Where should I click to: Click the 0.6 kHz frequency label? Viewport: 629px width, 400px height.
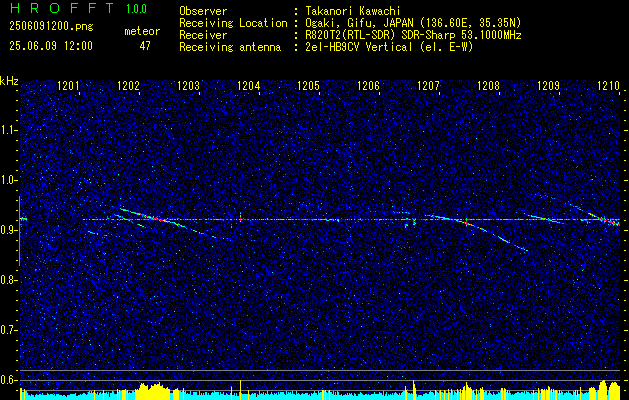8,380
